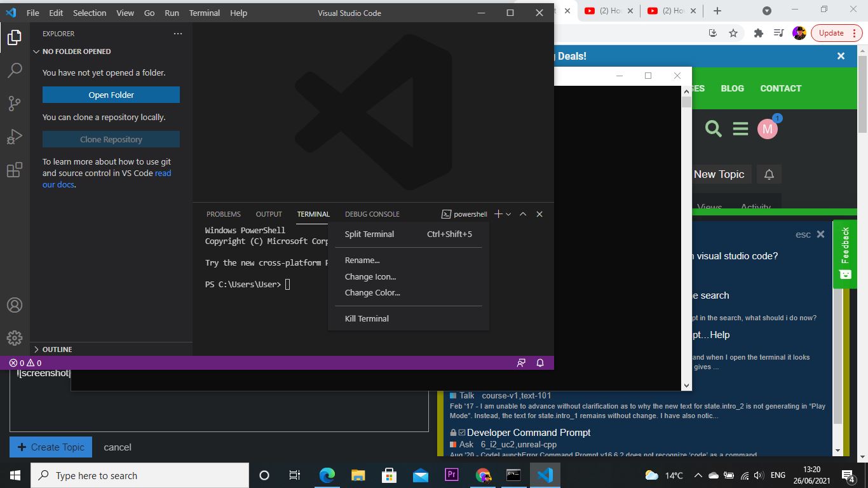The image size is (868, 488).
Task: Open the Extensions view icon
Action: [15, 170]
